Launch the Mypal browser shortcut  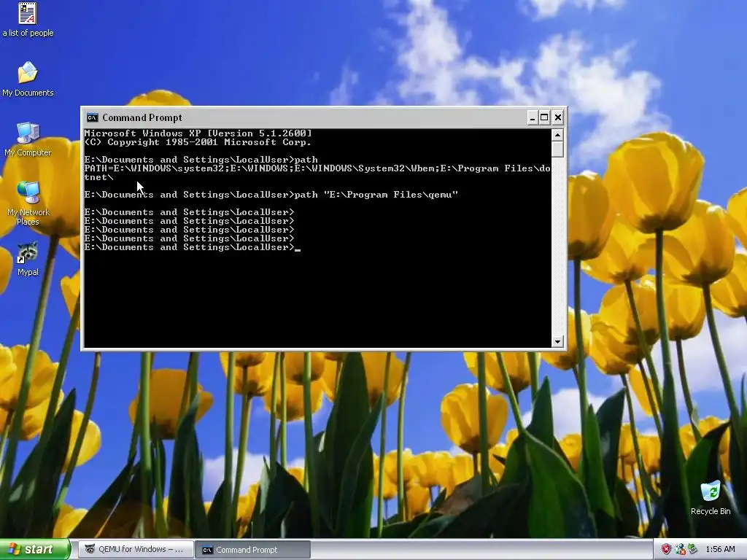(x=28, y=260)
